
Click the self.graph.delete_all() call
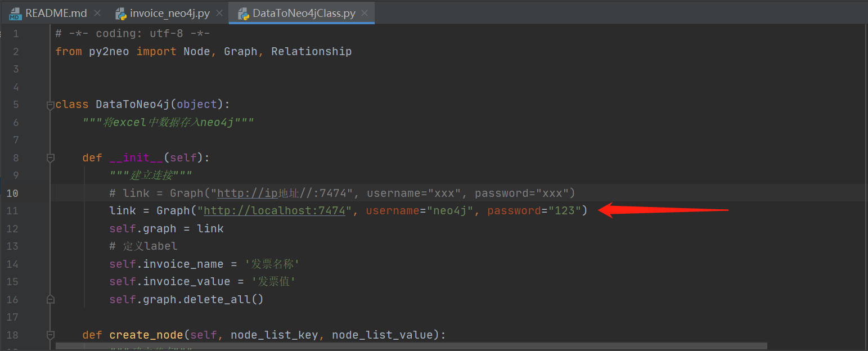coord(186,299)
